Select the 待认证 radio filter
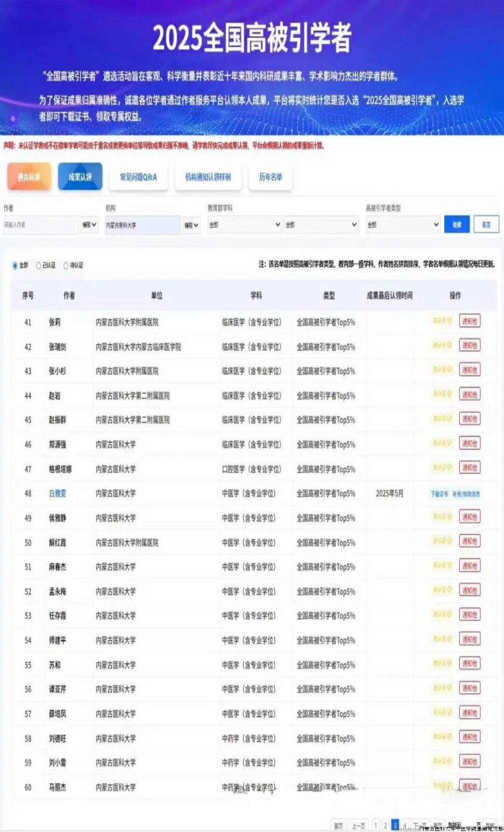This screenshot has width=504, height=832. click(66, 266)
